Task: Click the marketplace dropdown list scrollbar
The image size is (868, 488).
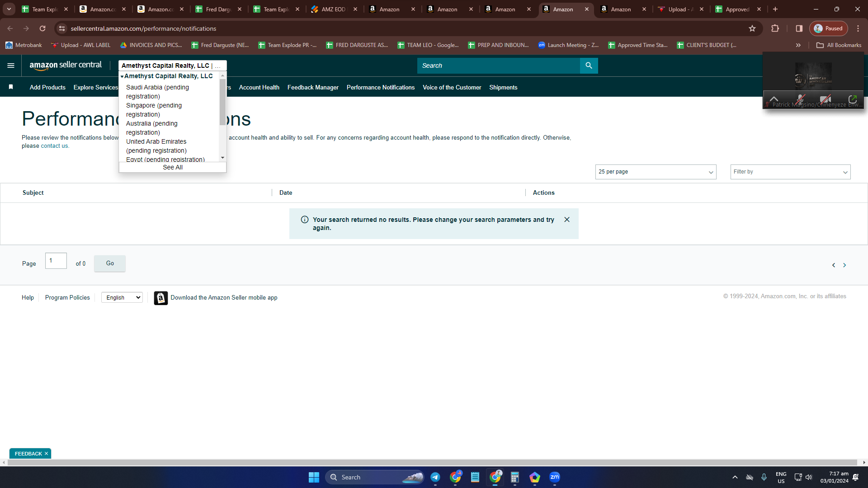Action: (x=222, y=102)
